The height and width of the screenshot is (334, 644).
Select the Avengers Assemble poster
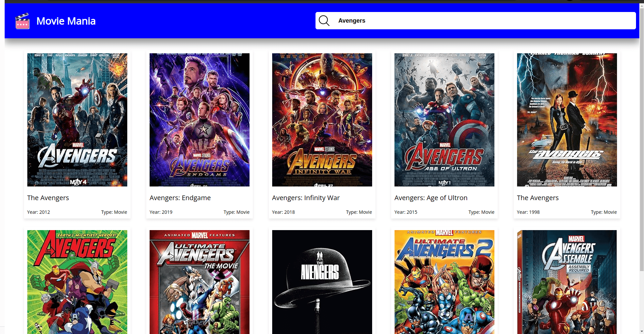coord(567,282)
